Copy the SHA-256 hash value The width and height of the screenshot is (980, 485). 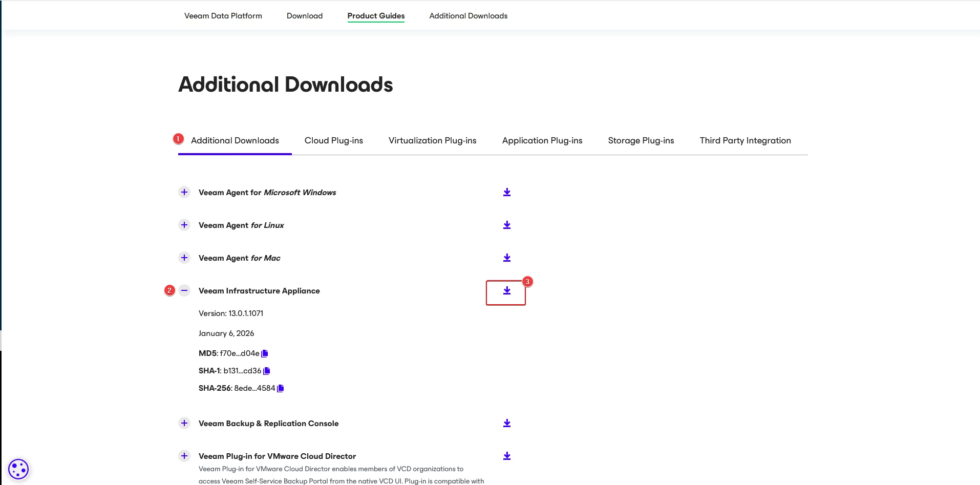point(281,388)
